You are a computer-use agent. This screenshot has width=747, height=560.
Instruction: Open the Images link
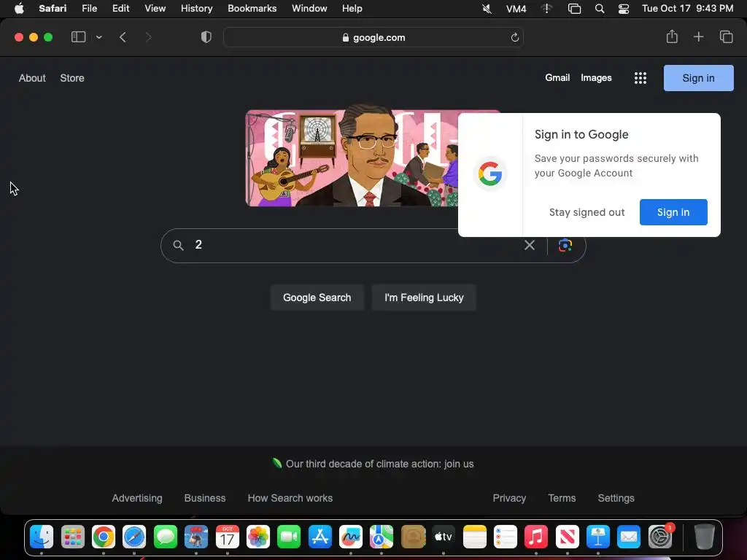tap(596, 77)
